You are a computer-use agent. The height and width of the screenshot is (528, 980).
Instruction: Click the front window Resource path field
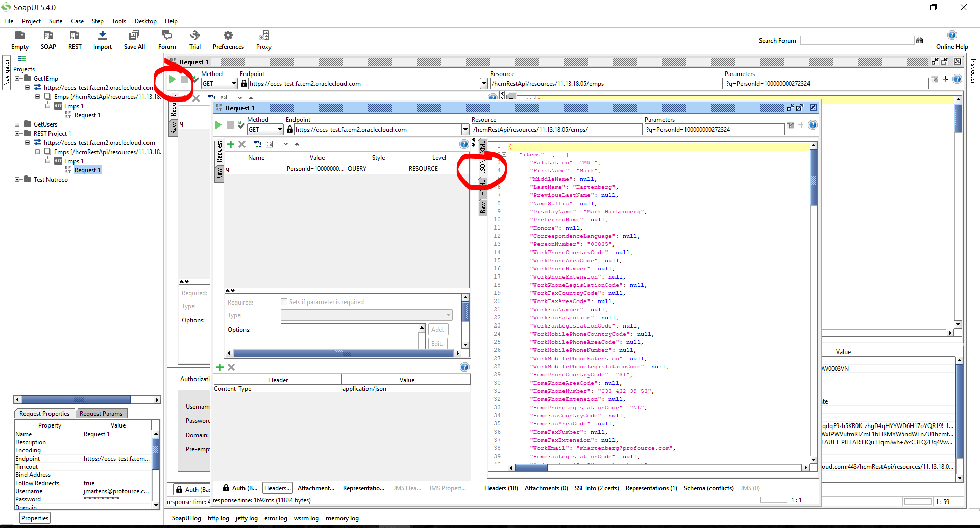tap(557, 130)
